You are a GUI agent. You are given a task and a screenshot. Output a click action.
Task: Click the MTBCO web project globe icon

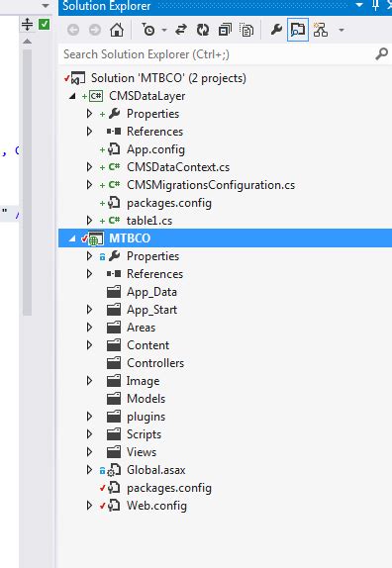click(x=96, y=238)
